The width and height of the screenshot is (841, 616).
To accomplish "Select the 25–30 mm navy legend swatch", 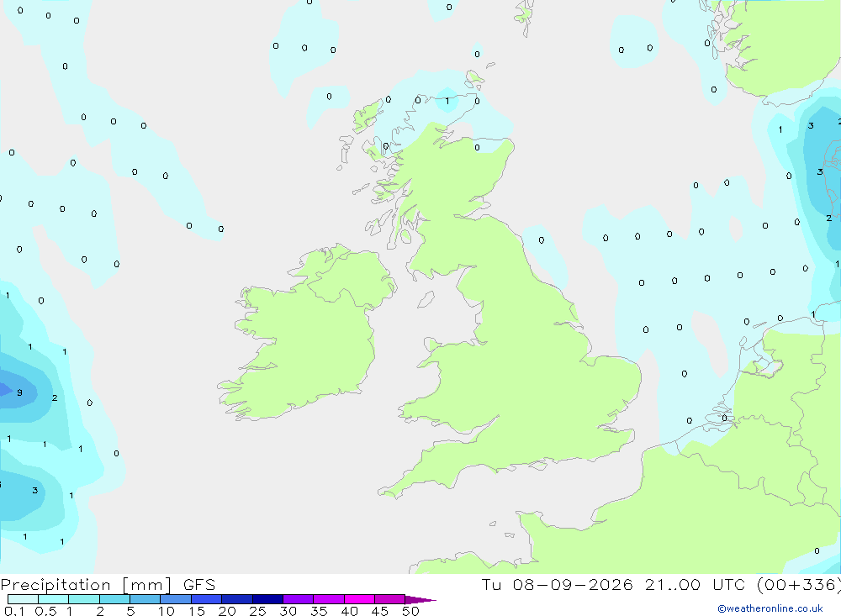I will click(x=267, y=599).
